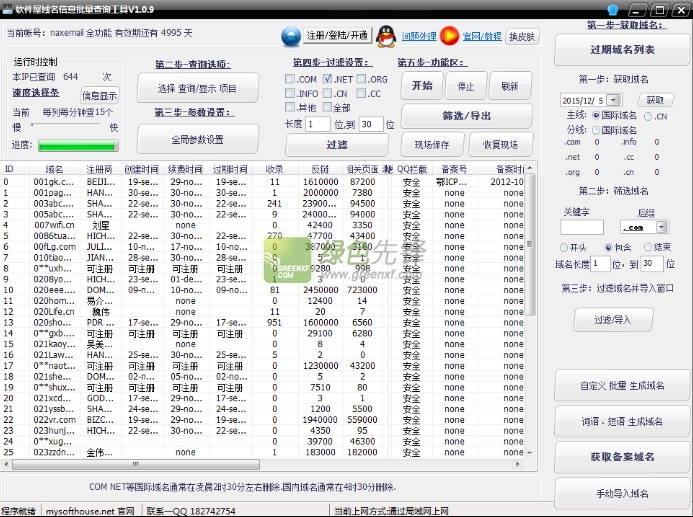This screenshot has height=517, width=693.
Task: Sort table by 域名 column header
Action: [54, 169]
